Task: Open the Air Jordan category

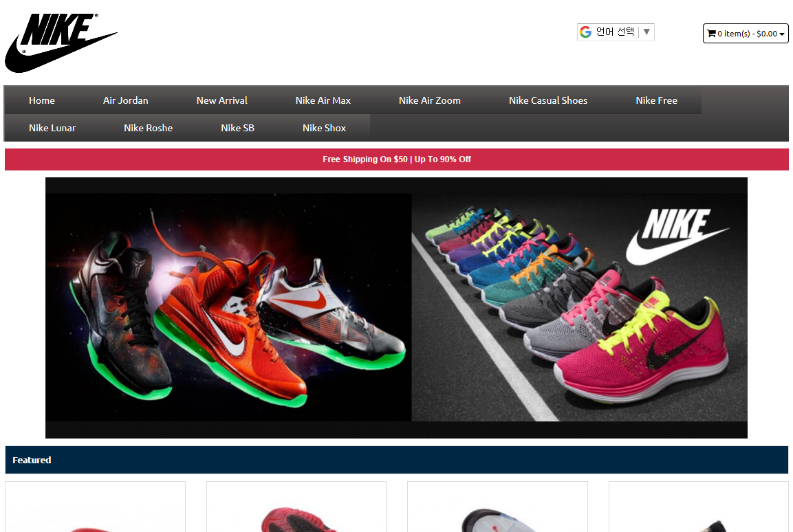Action: click(x=125, y=100)
